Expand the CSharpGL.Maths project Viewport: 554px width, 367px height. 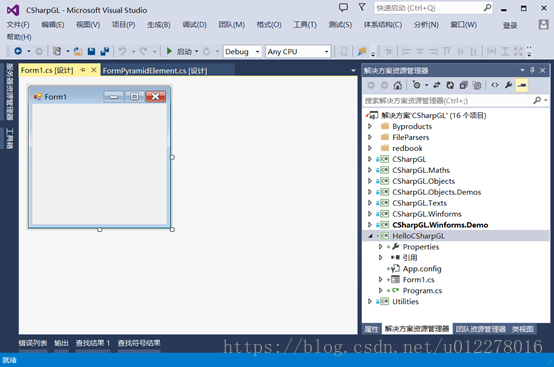pyautogui.click(x=370, y=170)
